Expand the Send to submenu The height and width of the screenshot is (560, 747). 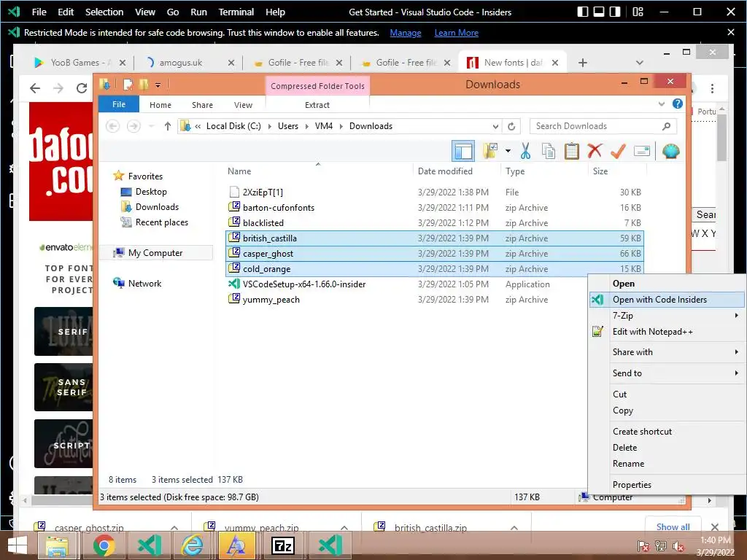pyautogui.click(x=667, y=373)
